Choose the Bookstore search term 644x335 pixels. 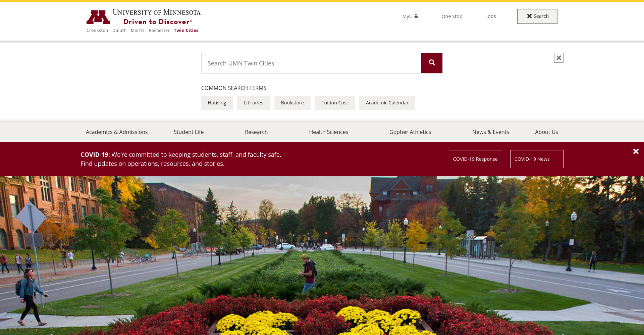[x=292, y=103]
